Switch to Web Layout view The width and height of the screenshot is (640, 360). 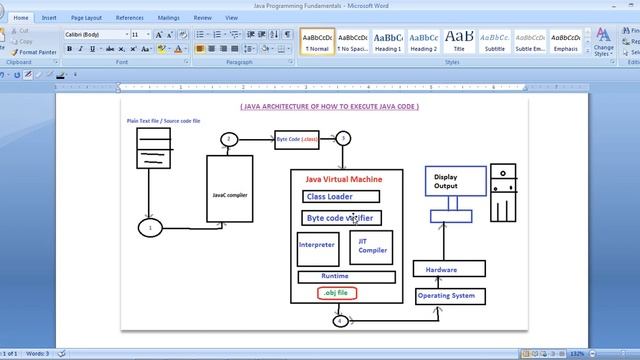point(544,353)
